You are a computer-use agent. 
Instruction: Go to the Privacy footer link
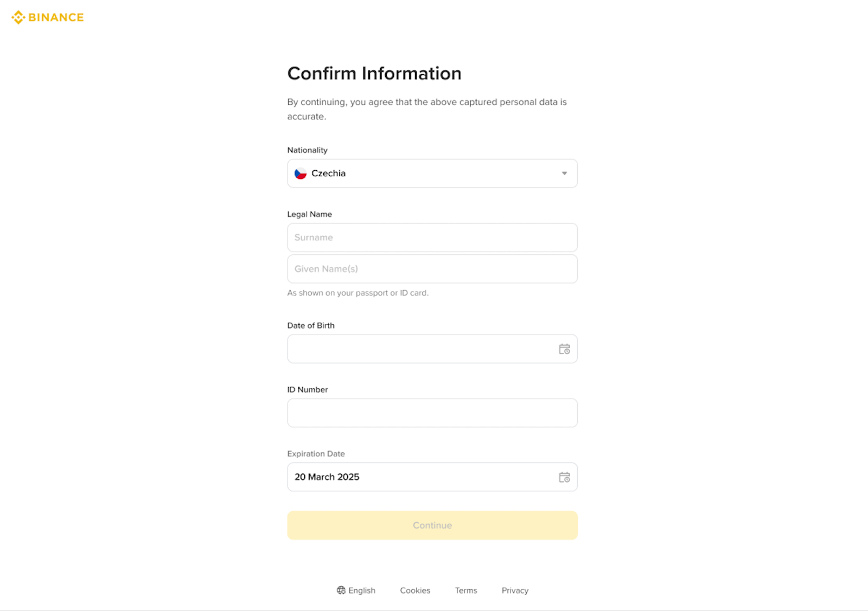click(515, 590)
